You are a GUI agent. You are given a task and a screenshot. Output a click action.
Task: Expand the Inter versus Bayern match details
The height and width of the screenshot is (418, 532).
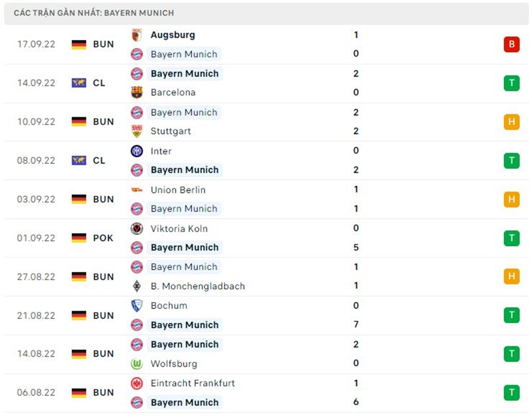(266, 161)
